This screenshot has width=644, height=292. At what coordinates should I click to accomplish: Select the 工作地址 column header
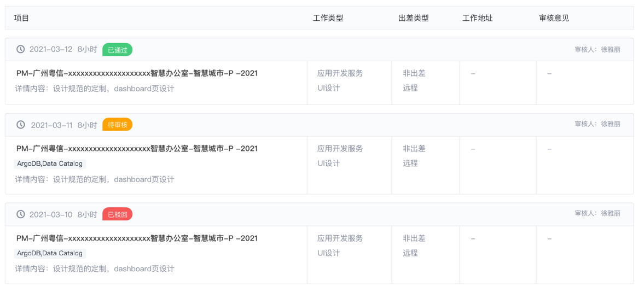[477, 18]
